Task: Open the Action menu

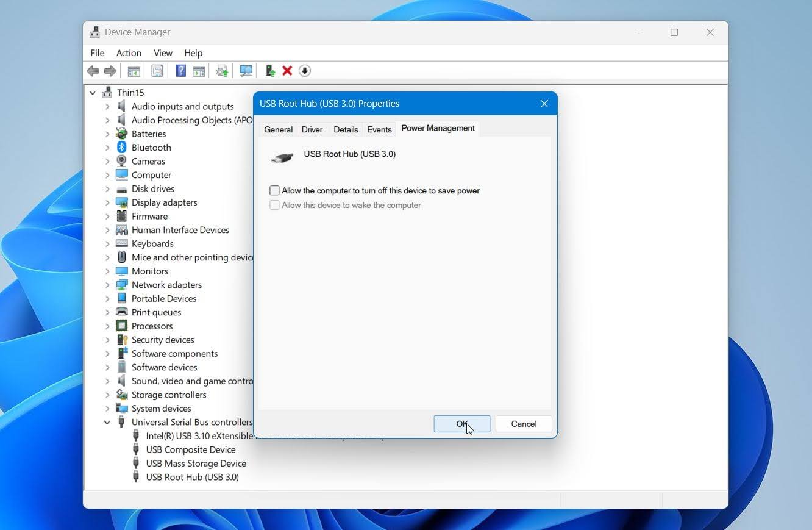Action: (129, 53)
